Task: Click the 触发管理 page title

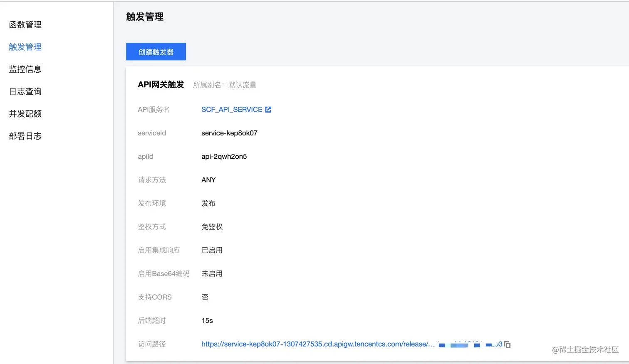Action: click(145, 17)
